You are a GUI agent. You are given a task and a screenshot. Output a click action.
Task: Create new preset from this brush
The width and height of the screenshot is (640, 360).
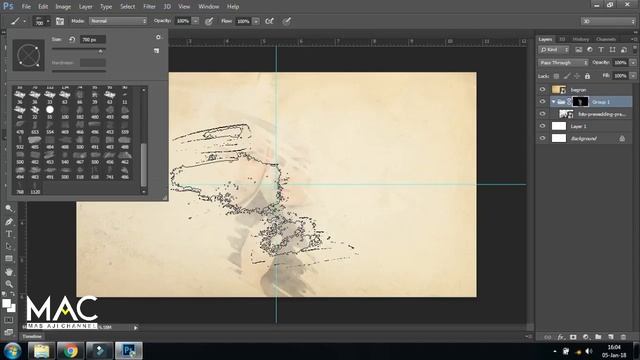156,51
